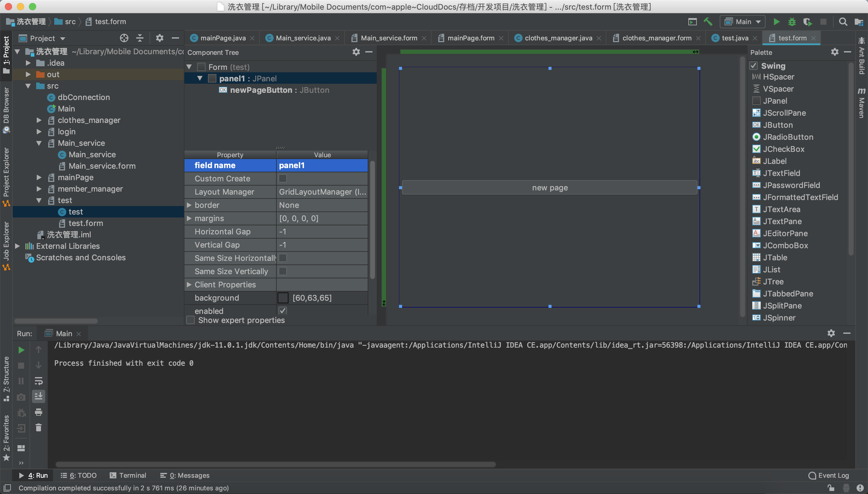The image size is (868, 494).
Task: Expand the margins property row
Action: click(x=189, y=218)
